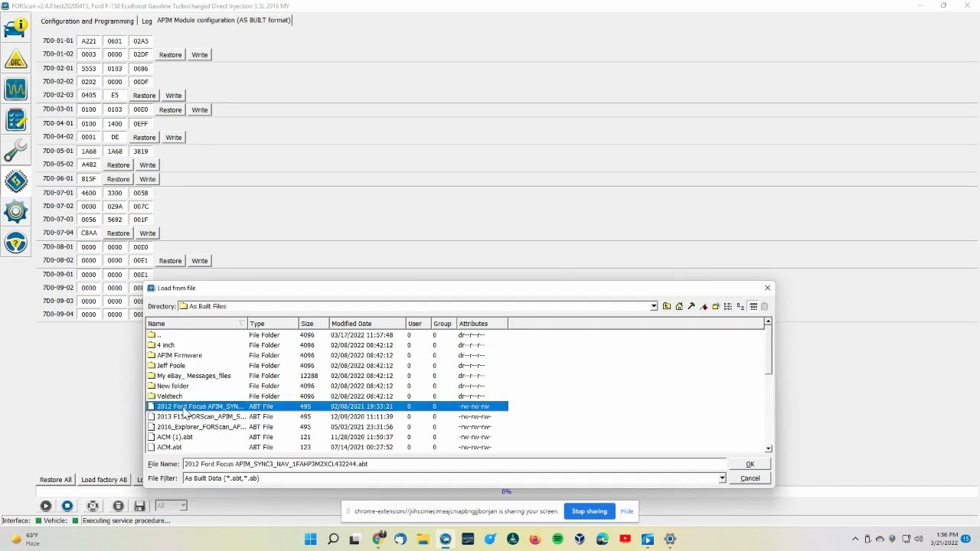Open Windows taskbar search
The width and height of the screenshot is (980, 551).
pos(333,540)
